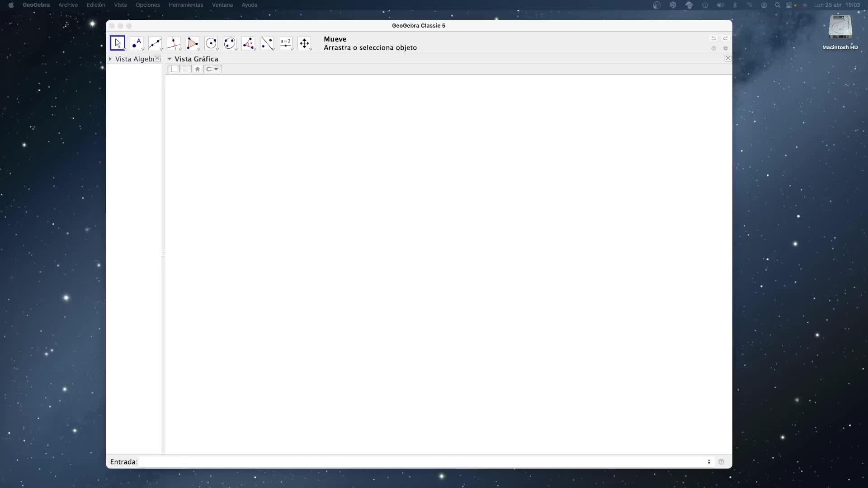Image resolution: width=868 pixels, height=488 pixels.
Task: Select the Point tool
Action: click(x=136, y=43)
